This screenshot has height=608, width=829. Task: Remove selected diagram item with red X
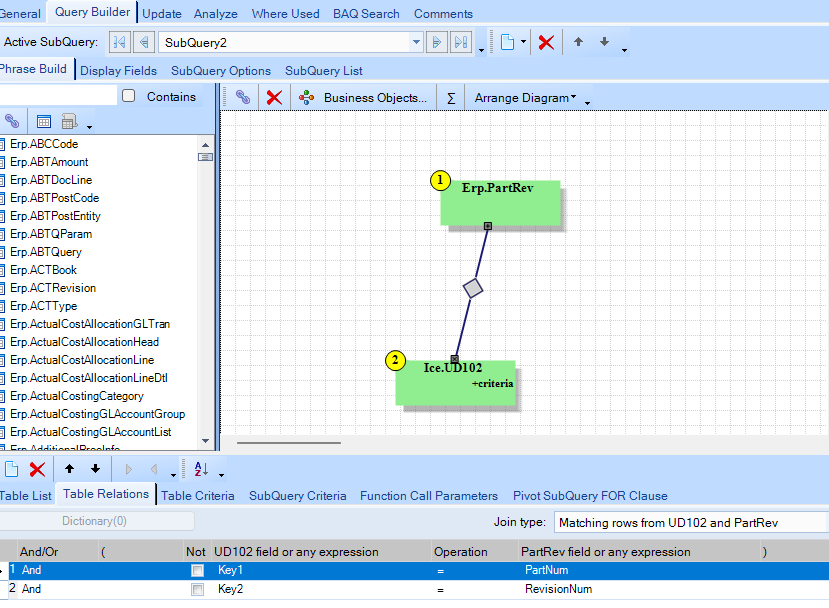click(x=274, y=98)
